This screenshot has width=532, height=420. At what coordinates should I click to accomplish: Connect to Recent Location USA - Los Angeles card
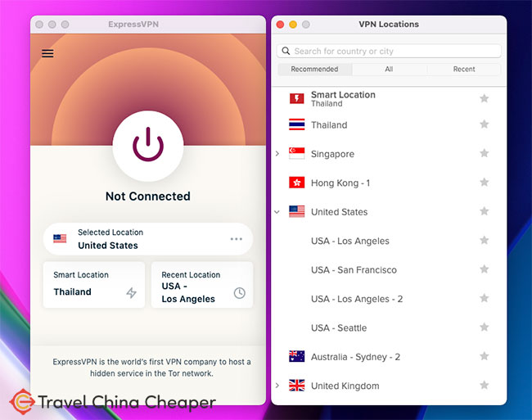pos(202,285)
